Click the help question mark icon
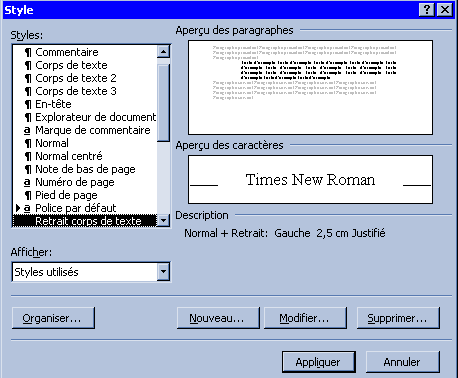The height and width of the screenshot is (378, 458). tap(427, 9)
